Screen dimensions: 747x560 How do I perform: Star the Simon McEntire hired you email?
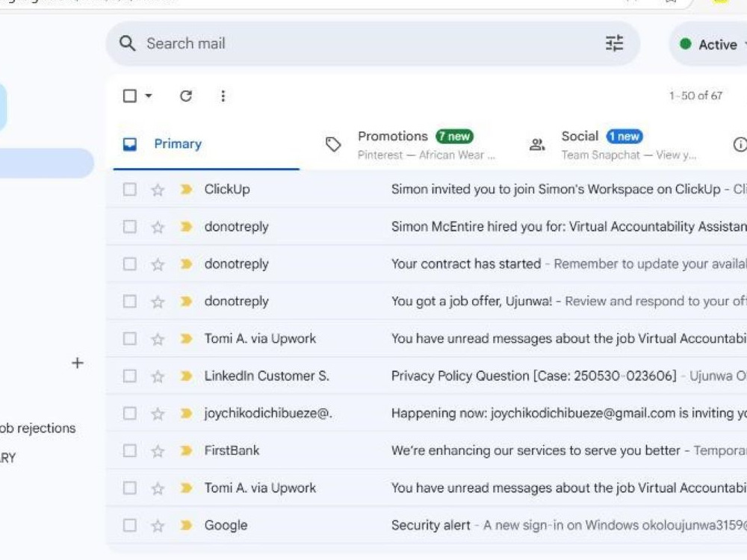click(x=158, y=227)
